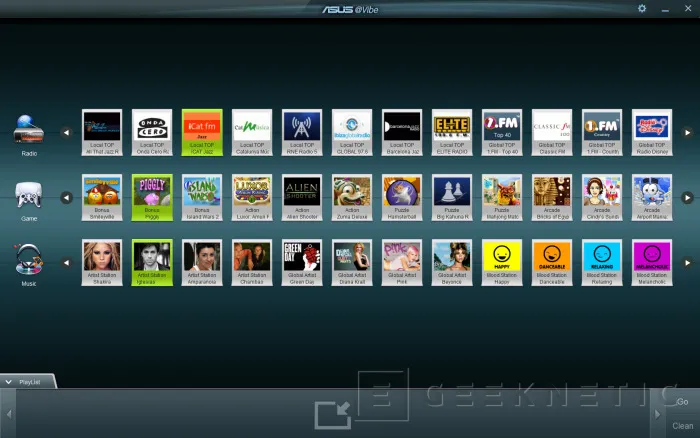
Task: Choose the magenta Melancholic mood station
Action: coord(652,263)
